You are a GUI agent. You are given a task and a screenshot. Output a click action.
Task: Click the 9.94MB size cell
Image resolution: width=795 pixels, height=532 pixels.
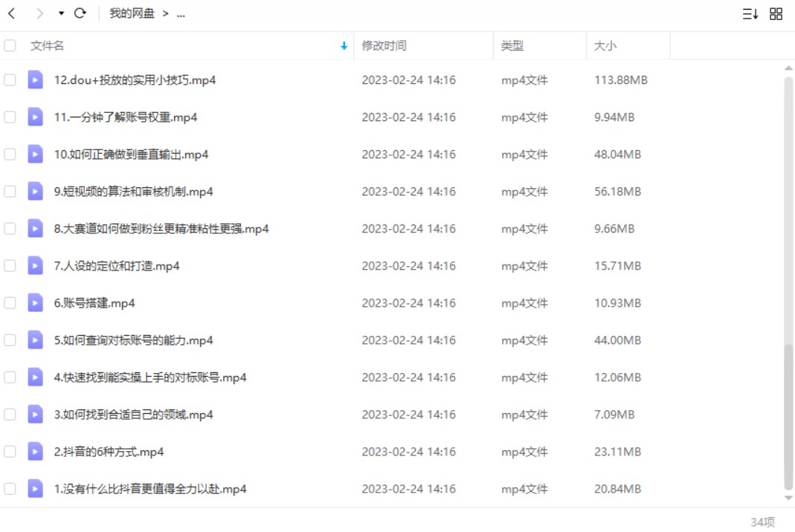pos(614,117)
